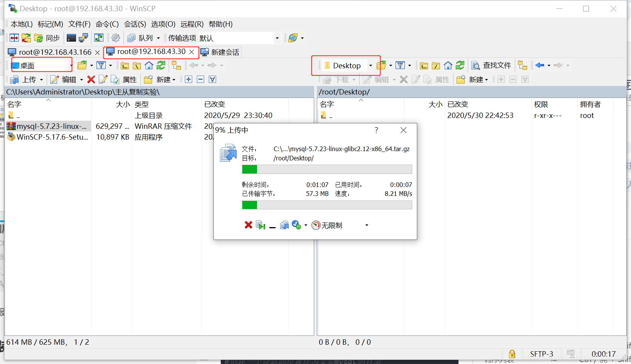
Task: Click local unselect files minus icon
Action: (x=200, y=79)
